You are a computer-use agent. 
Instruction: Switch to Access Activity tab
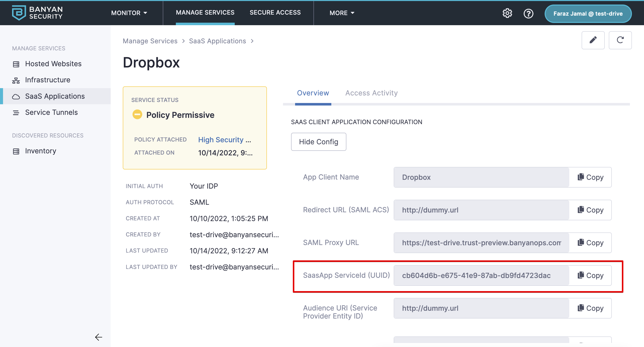click(x=371, y=93)
